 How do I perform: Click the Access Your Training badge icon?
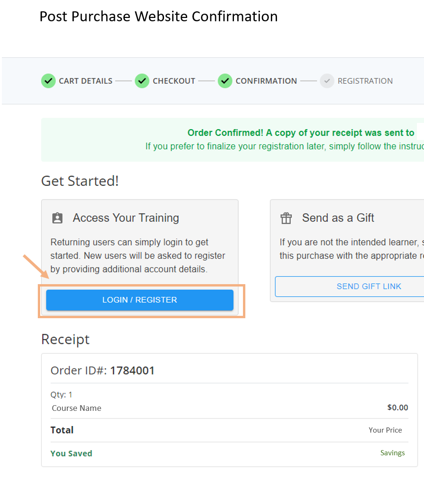pyautogui.click(x=57, y=218)
